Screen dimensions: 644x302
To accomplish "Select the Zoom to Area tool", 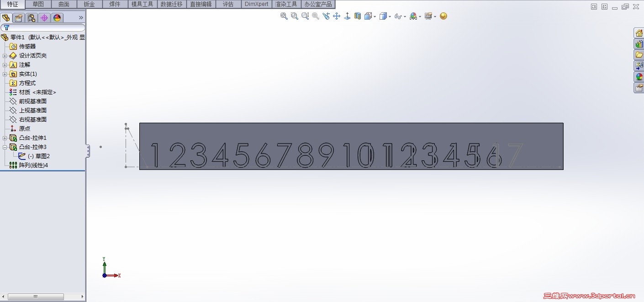I will coord(294,16).
